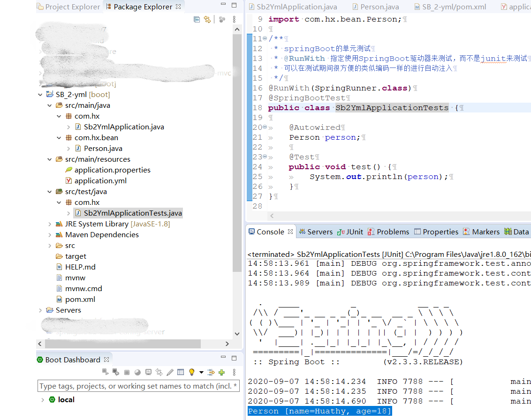The image size is (531, 420).
Task: Switch to Project Explorer tab
Action: [68, 7]
